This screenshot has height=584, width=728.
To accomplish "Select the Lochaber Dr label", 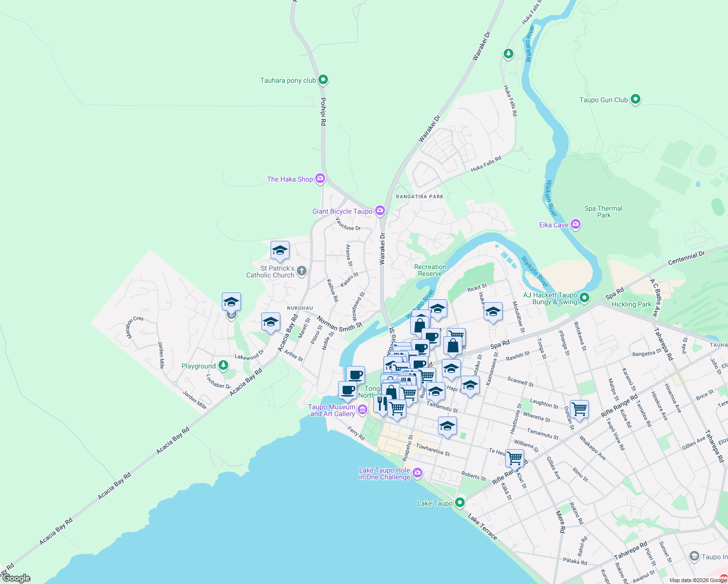I will point(218,382).
